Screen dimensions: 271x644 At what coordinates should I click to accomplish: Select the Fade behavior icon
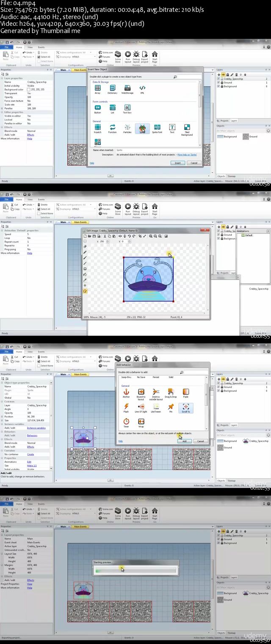pyautogui.click(x=185, y=394)
